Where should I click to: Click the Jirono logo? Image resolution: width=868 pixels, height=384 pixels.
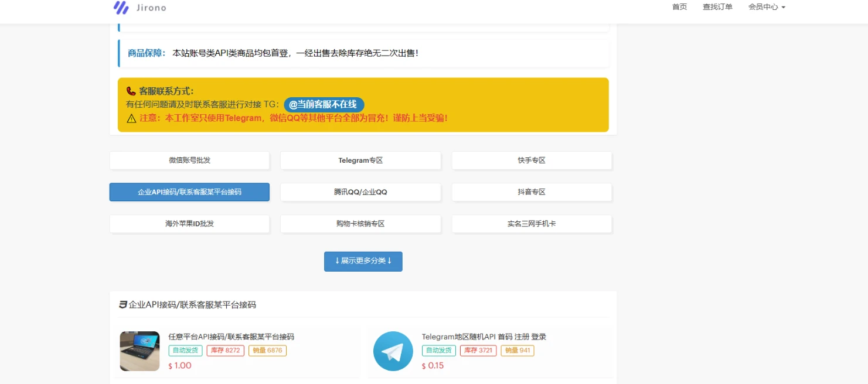point(139,8)
